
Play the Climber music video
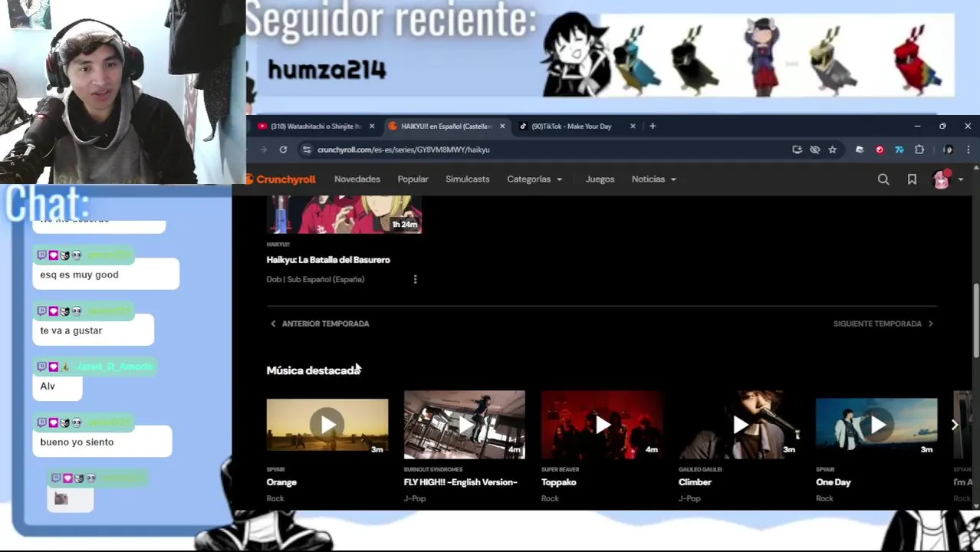pos(739,425)
